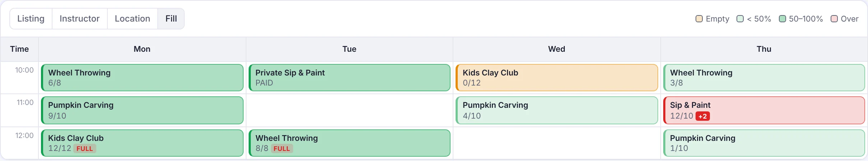The height and width of the screenshot is (161, 868).
Task: Click the Over legend swatch
Action: pos(834,19)
